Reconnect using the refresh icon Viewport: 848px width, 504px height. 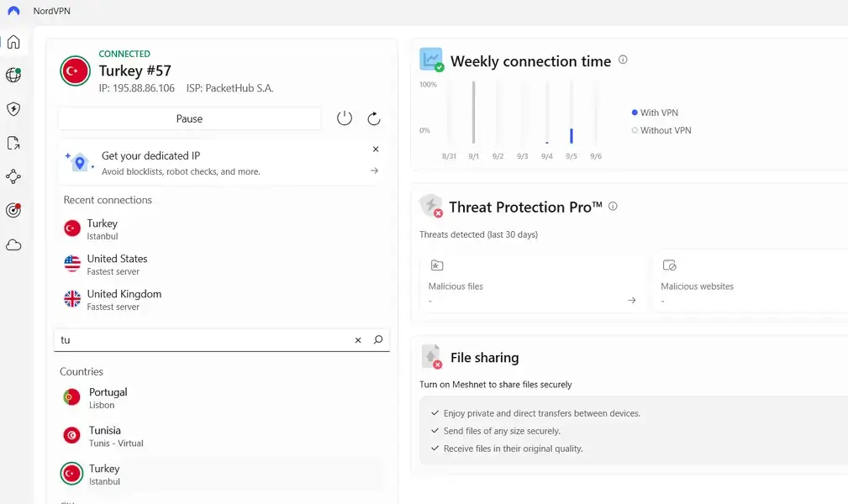[x=374, y=118]
